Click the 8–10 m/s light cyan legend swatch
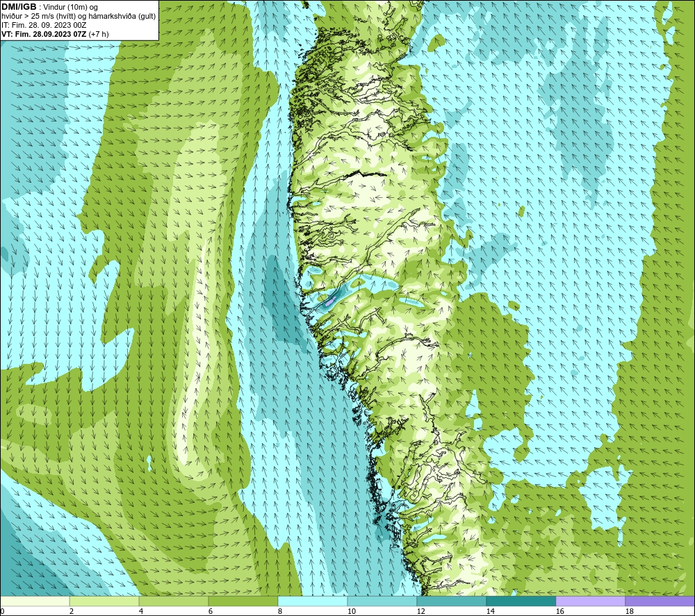Screen dimensions: 695x616 tap(313, 601)
